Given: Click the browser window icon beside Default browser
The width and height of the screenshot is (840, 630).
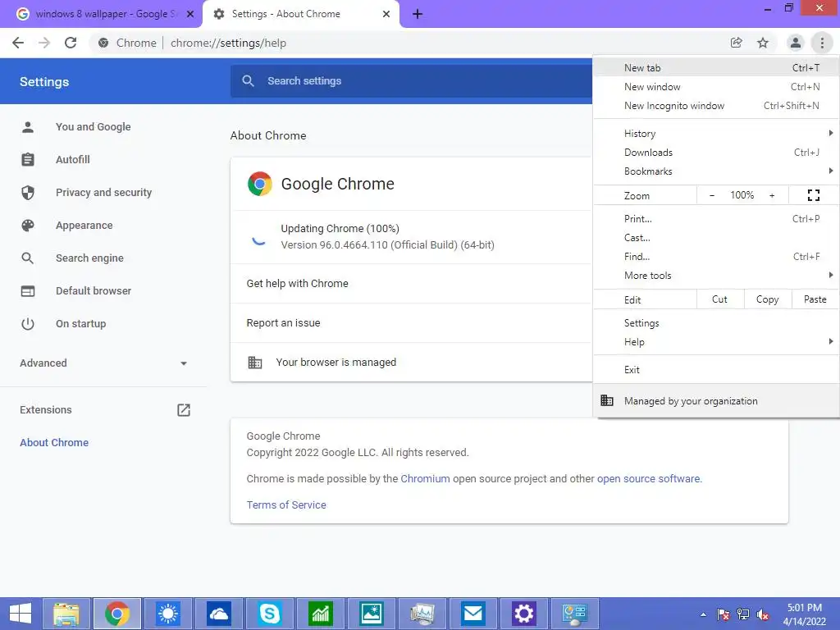Looking at the screenshot, I should point(28,291).
